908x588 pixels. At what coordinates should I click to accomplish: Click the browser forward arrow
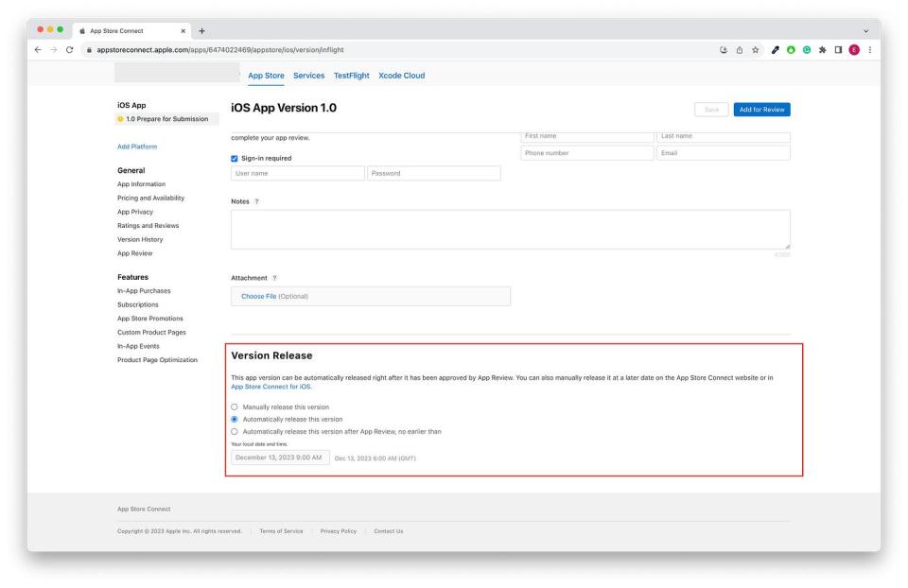pyautogui.click(x=53, y=50)
